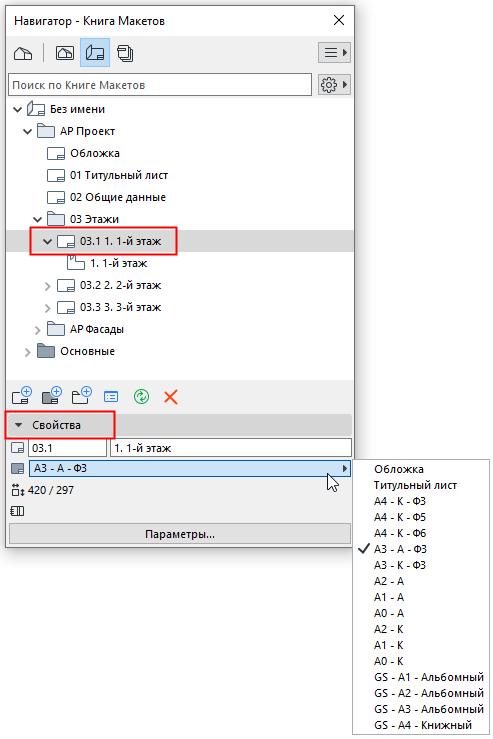Viewport: 493px width, 739px height.
Task: Choose 'А2 - К' master
Action: coord(389,630)
